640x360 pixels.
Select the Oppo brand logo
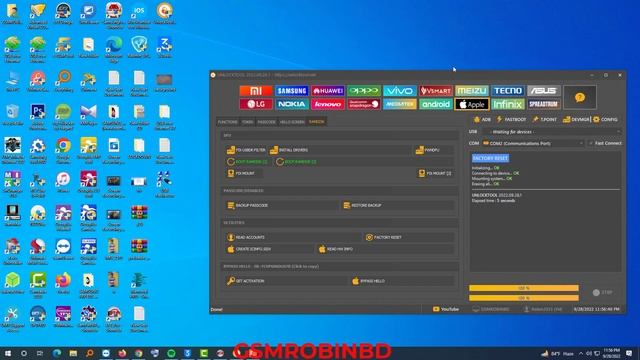tap(364, 91)
